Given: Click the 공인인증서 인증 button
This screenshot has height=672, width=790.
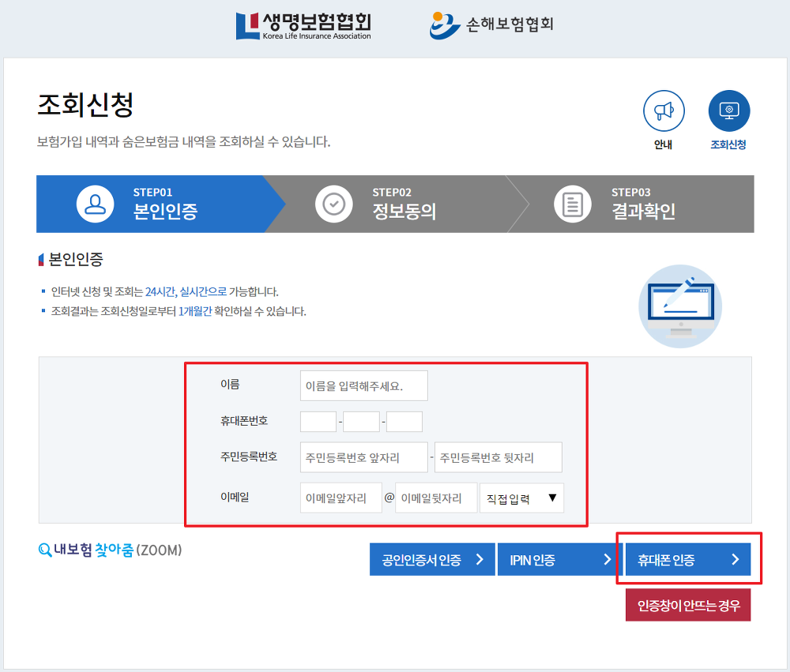Looking at the screenshot, I should [432, 559].
